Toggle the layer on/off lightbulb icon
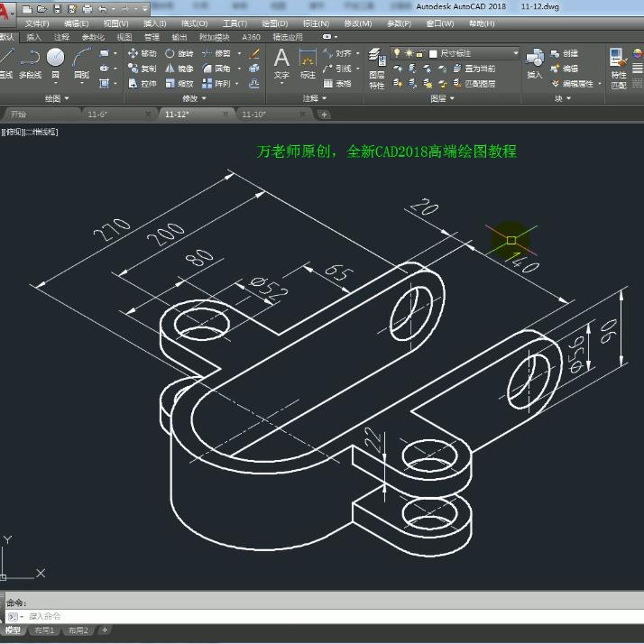Viewport: 644px width, 644px height. point(398,53)
